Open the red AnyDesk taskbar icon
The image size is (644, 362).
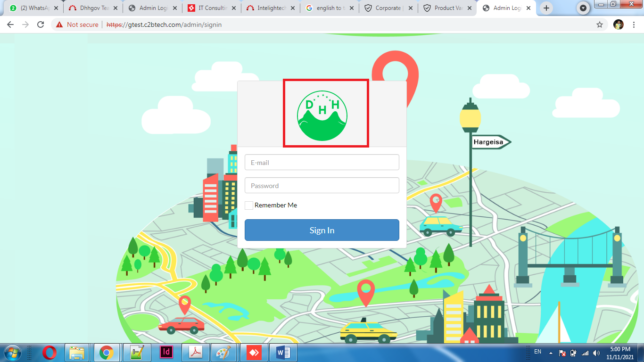(x=254, y=353)
